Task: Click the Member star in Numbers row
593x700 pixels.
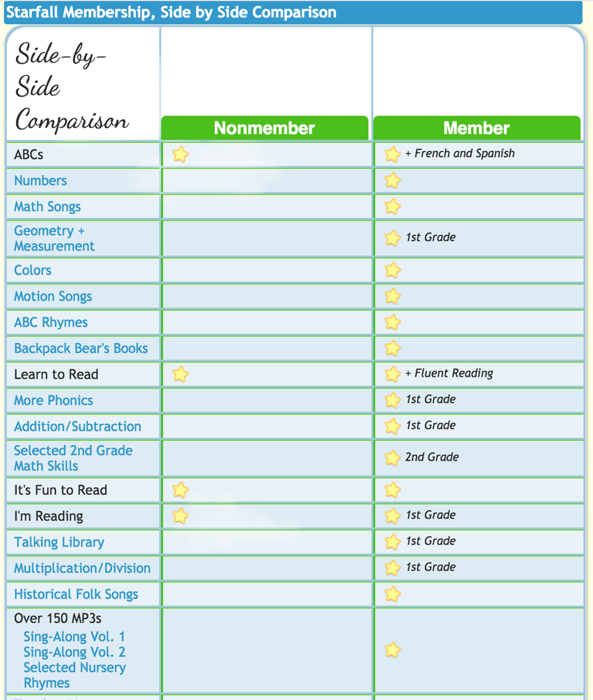Action: [393, 181]
